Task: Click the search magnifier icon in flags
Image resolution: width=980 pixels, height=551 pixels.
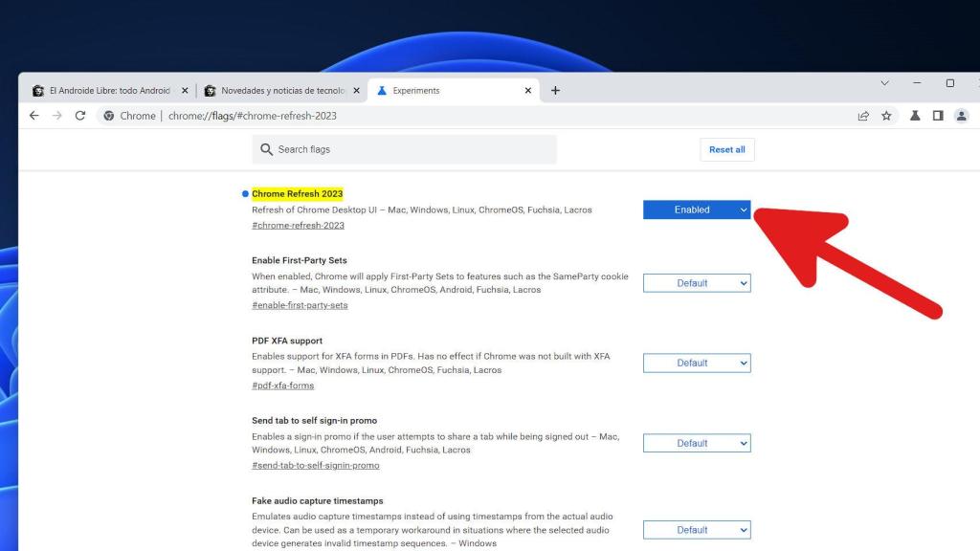Action: point(266,149)
